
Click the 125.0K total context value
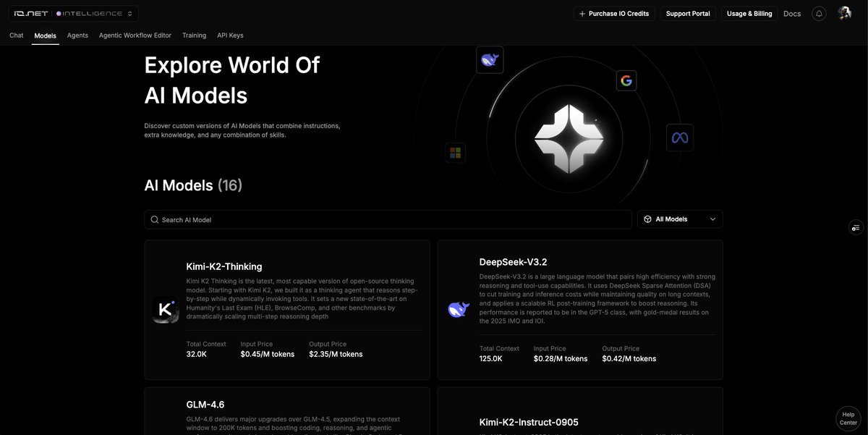tap(491, 358)
